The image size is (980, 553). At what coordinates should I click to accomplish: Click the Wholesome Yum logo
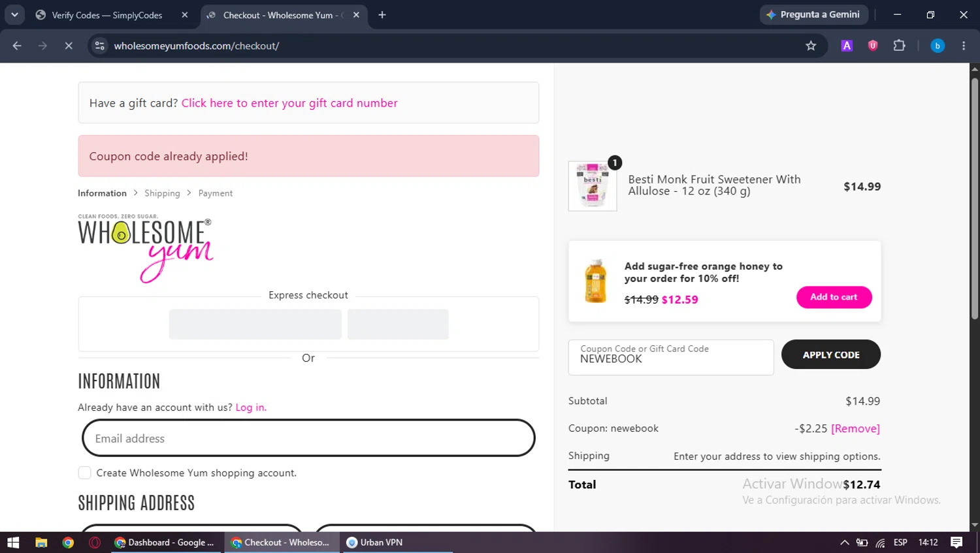pyautogui.click(x=146, y=248)
